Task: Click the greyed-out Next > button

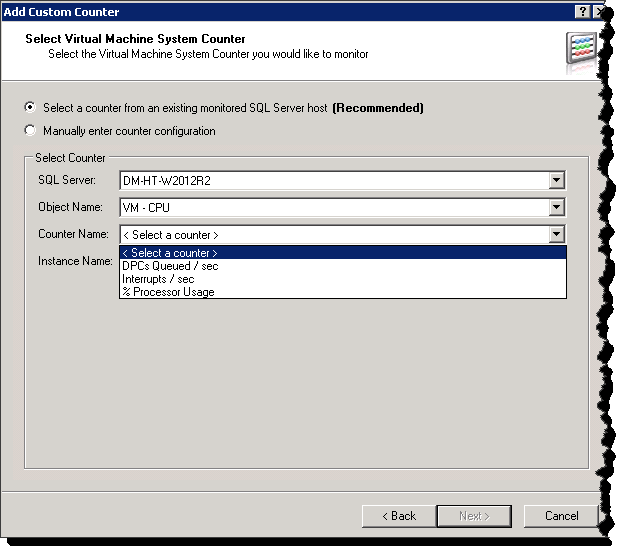Action: pyautogui.click(x=474, y=516)
